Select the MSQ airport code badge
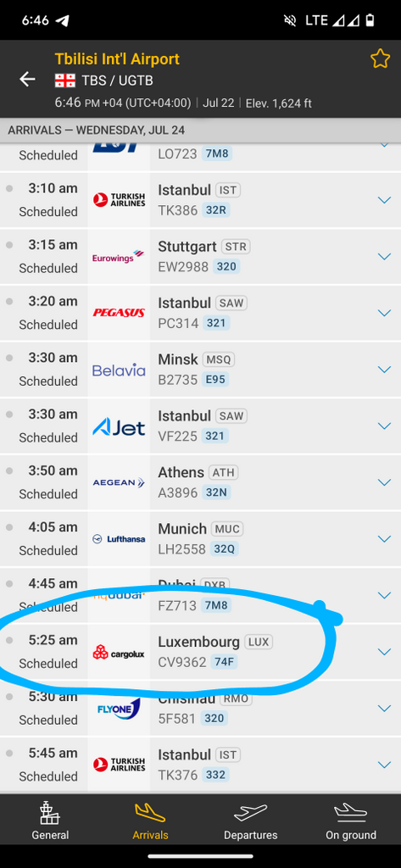The height and width of the screenshot is (868, 401). pos(218,359)
